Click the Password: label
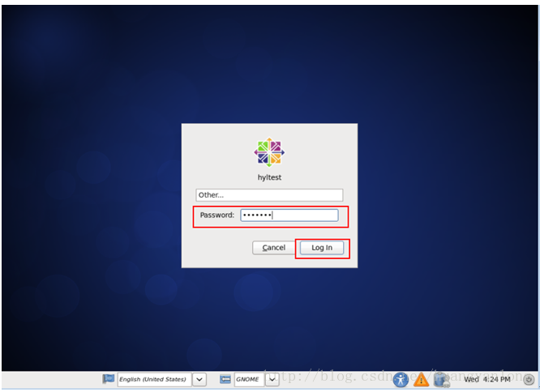Viewport: 540px width, 392px height. tap(217, 215)
